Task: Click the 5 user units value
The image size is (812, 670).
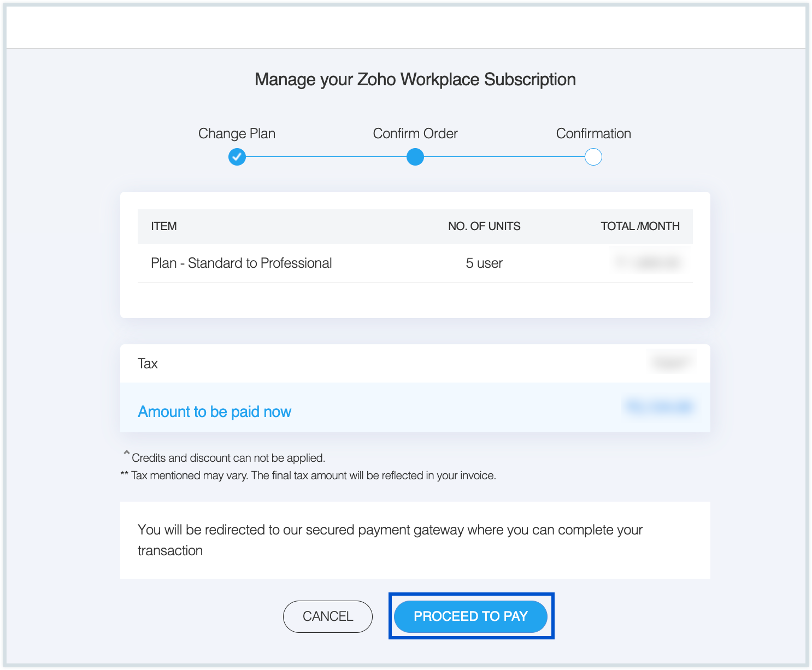Action: 484,263
